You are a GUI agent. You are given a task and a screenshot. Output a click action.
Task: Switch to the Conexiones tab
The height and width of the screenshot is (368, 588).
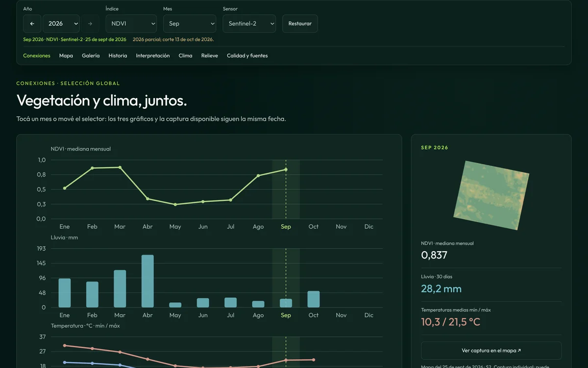coord(37,56)
